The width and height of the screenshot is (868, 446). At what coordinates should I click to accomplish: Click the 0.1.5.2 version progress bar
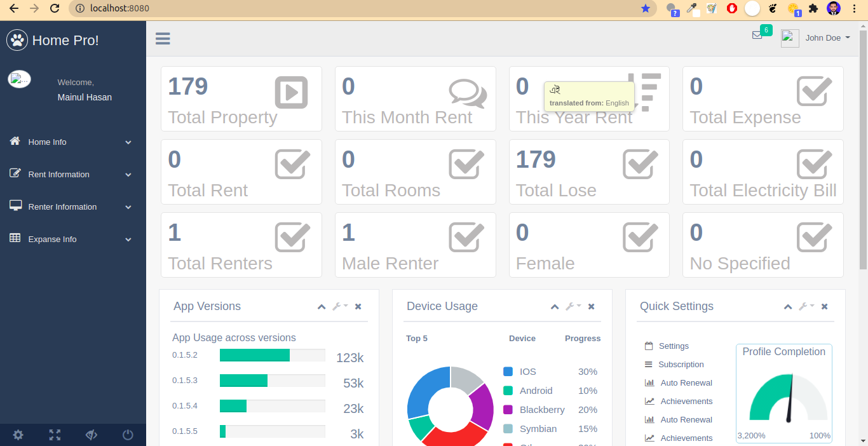(272, 355)
